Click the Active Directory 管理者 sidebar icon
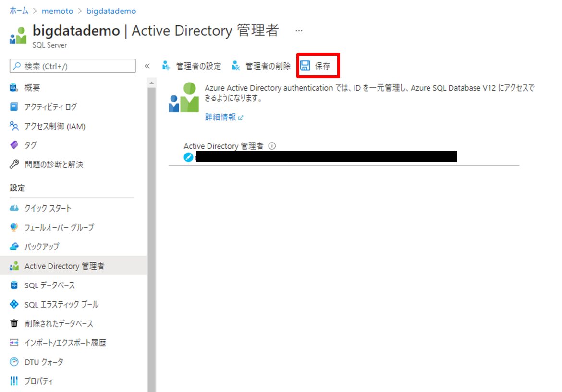Viewport: 562px width, 392px height. pyautogui.click(x=14, y=266)
